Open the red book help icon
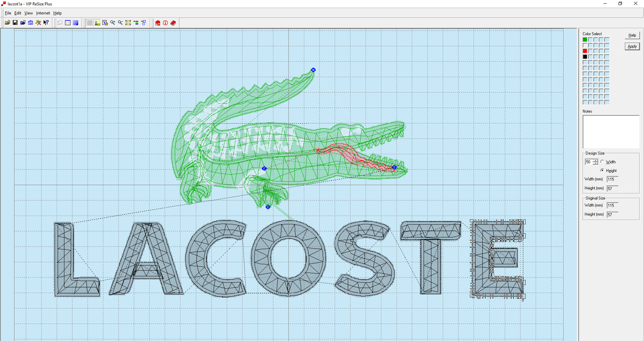 pyautogui.click(x=173, y=23)
